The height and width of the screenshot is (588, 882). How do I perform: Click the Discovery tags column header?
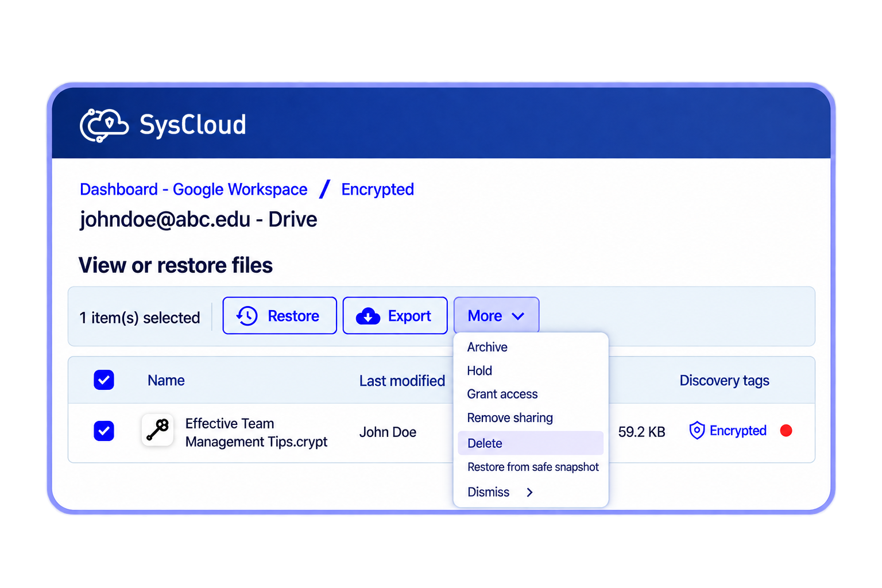(x=725, y=381)
